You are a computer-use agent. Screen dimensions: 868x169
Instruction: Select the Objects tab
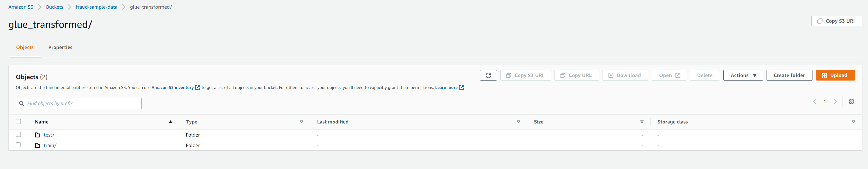(x=25, y=47)
